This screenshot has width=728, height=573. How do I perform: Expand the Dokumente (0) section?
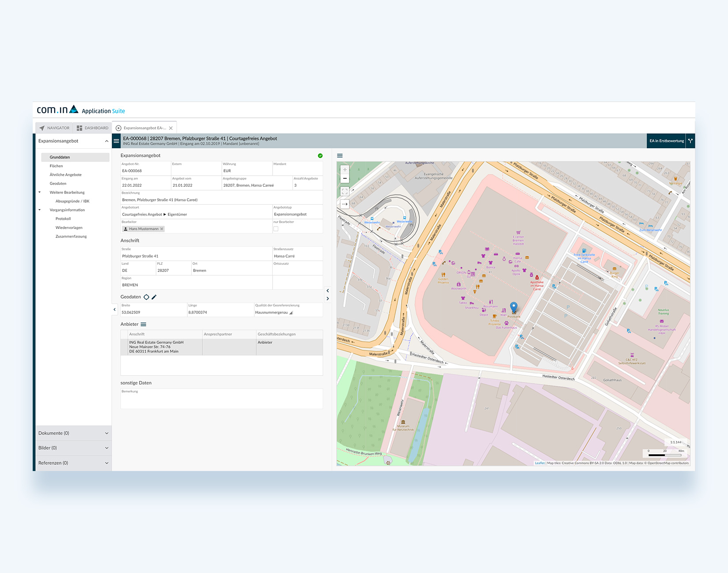pyautogui.click(x=73, y=433)
